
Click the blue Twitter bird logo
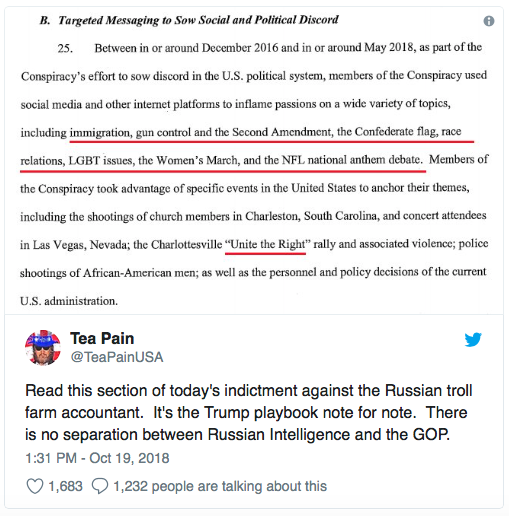tap(473, 339)
